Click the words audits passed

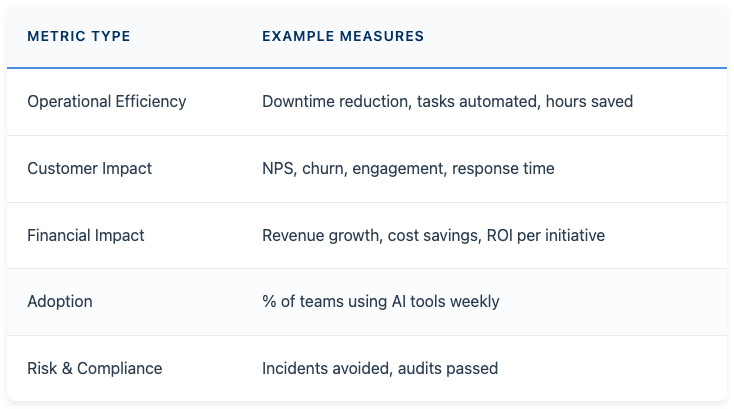(x=448, y=368)
